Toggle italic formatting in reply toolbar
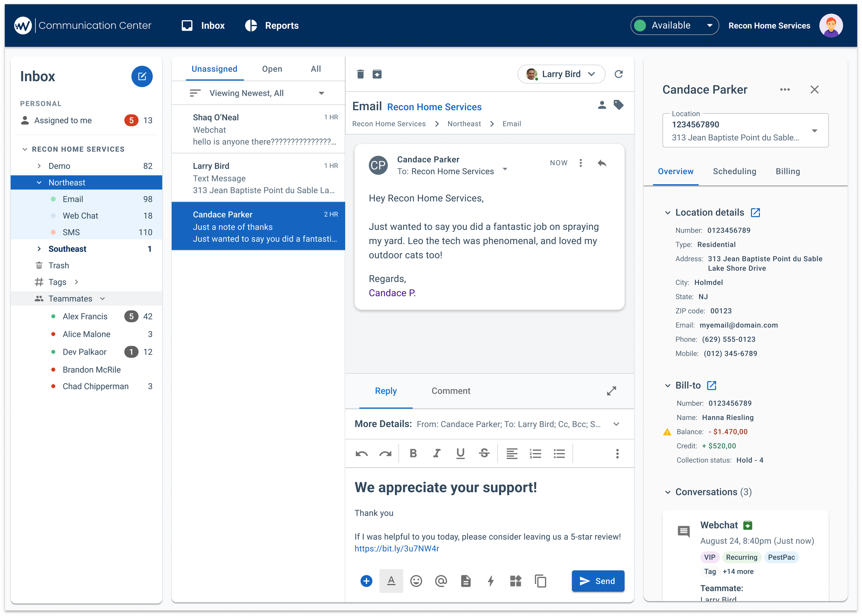Screen dimensions: 862x616 (437, 453)
